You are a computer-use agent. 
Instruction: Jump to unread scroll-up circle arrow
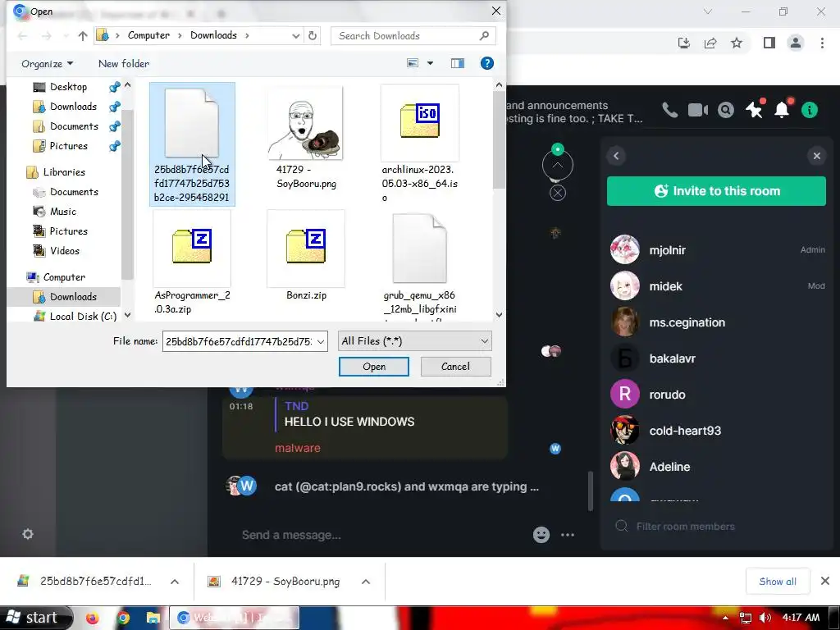tap(558, 165)
